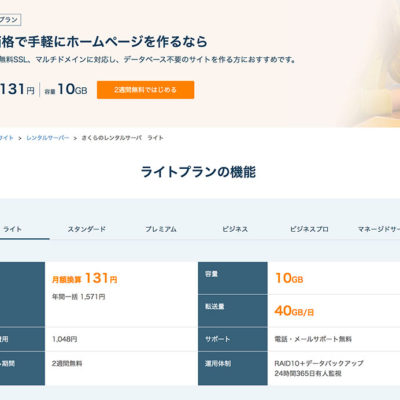Image resolution: width=400 pixels, height=400 pixels.
Task: Switch to the スタンダード tab
Action: coord(87,229)
